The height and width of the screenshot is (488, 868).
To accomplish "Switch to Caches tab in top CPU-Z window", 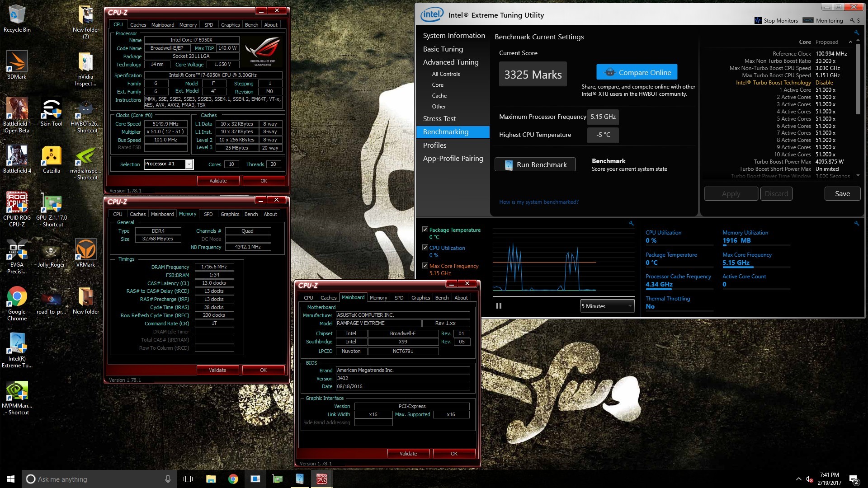I will tap(138, 25).
